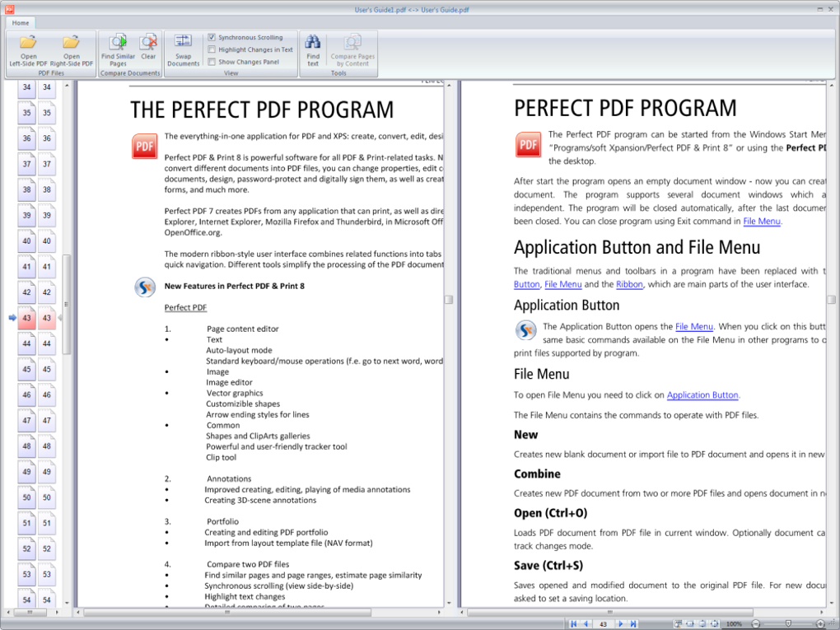Click Button link under Application Button and File Menu
840x630 pixels.
[x=526, y=284]
